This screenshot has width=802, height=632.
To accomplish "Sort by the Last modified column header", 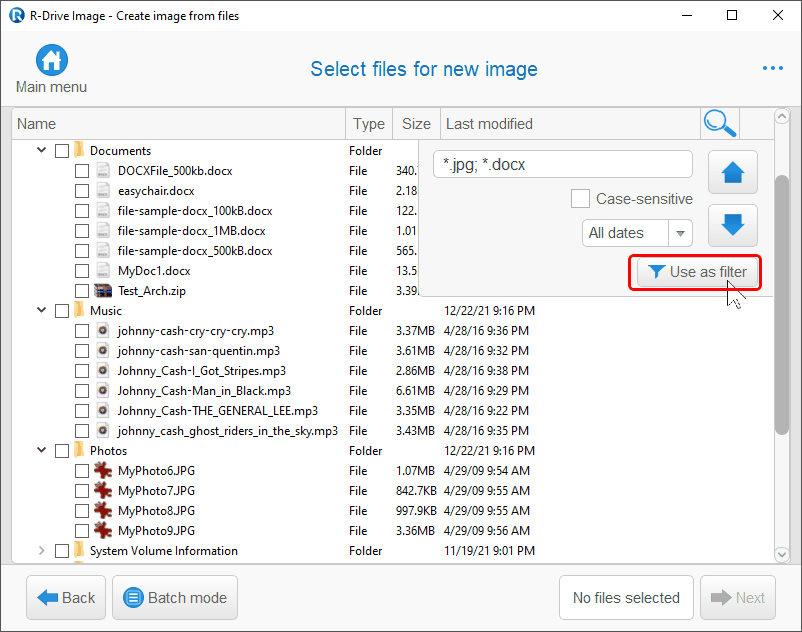I will pos(570,124).
